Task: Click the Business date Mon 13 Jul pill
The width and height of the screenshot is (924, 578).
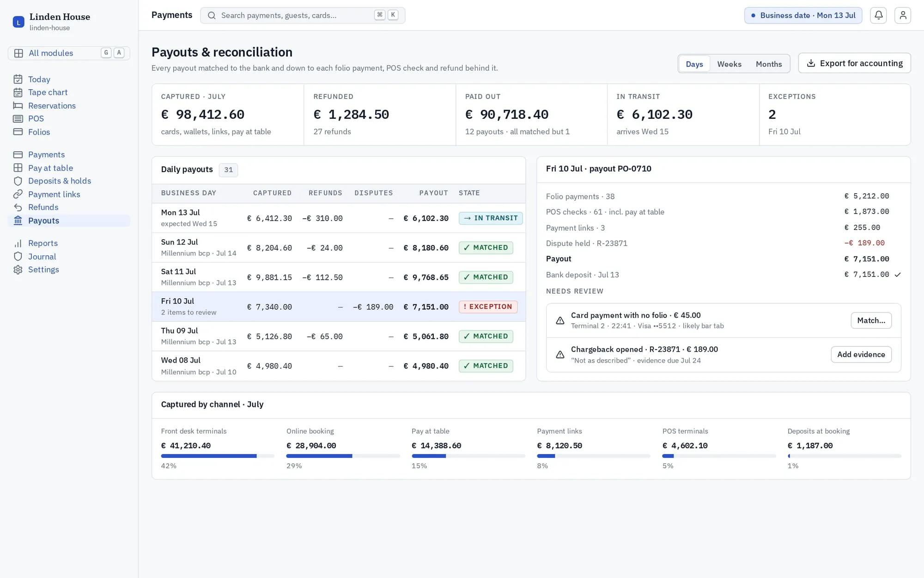Action: pos(803,15)
